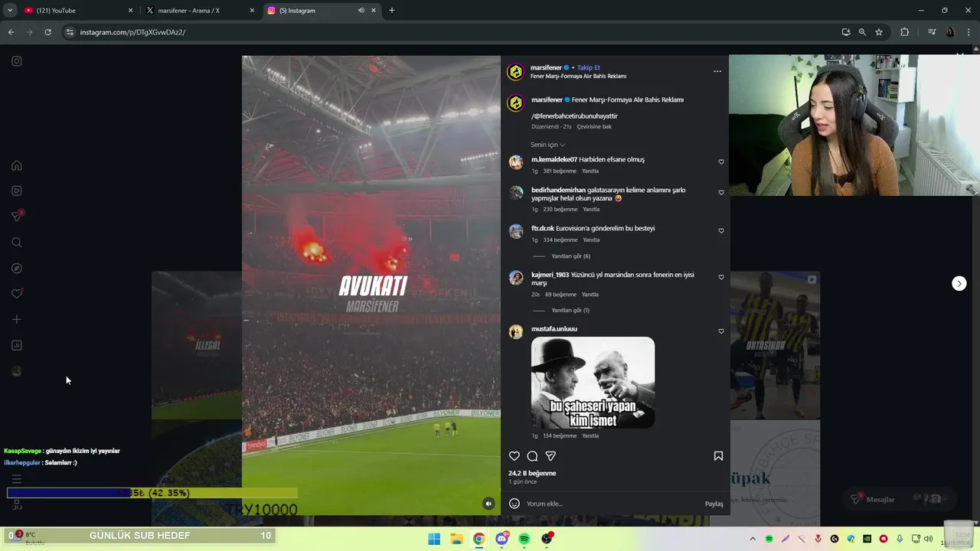
Task: Reload the page in Chrome
Action: [x=47, y=32]
